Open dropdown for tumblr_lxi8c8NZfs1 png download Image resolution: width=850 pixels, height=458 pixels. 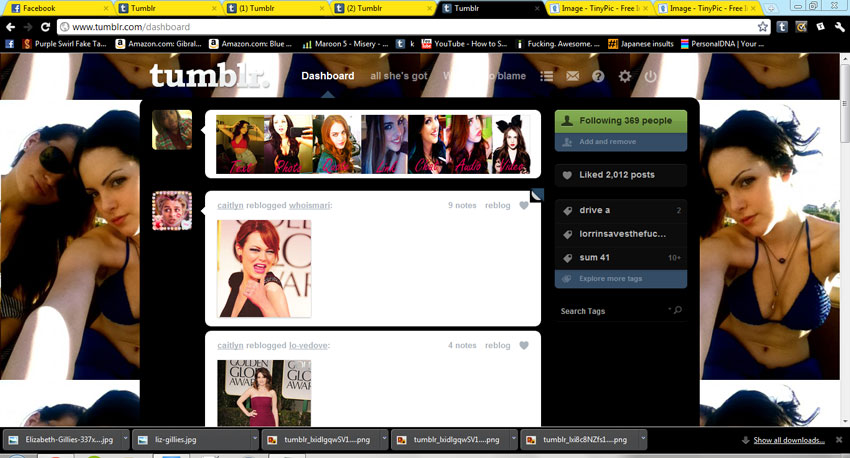coord(643,439)
